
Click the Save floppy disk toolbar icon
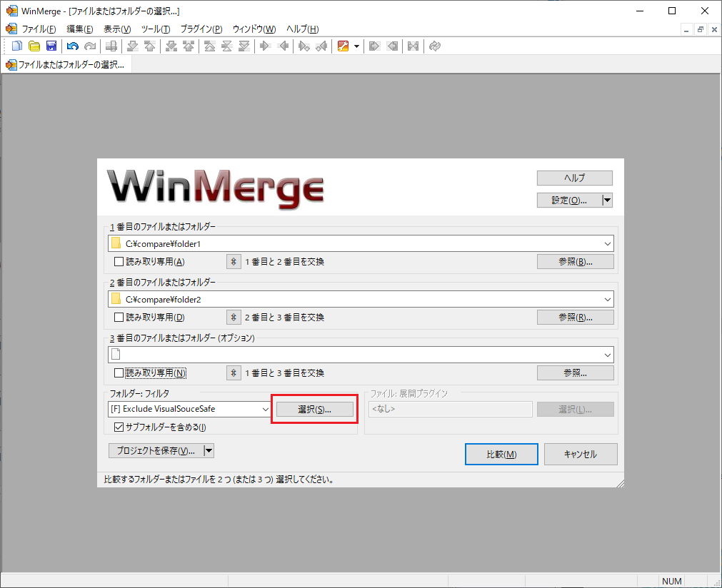coord(51,46)
